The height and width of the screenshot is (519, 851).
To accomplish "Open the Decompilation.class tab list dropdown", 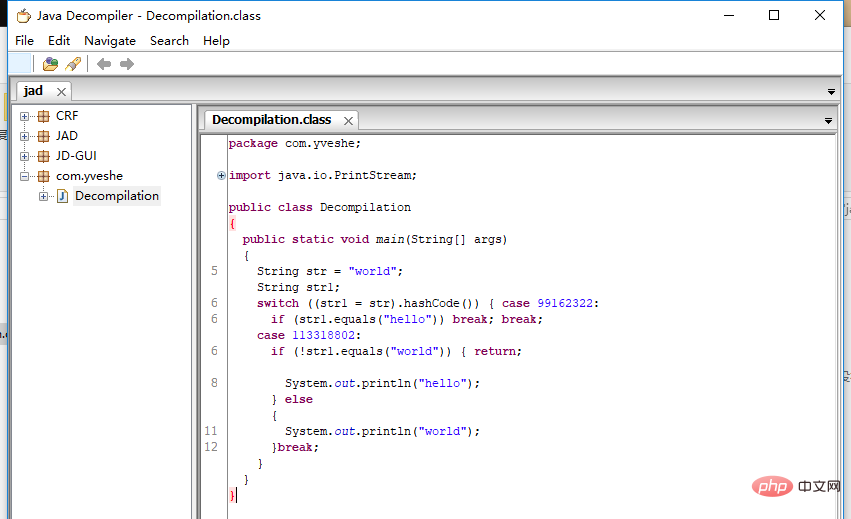I will point(828,120).
